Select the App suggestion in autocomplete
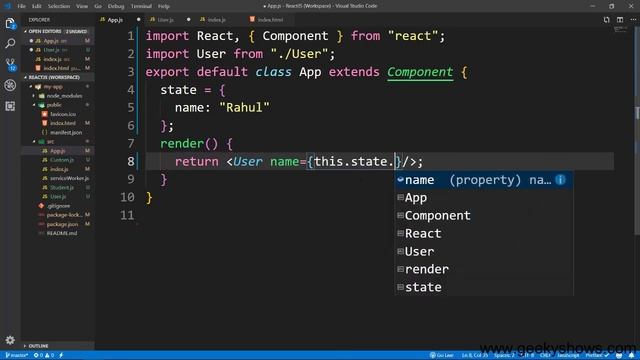 coord(484,198)
